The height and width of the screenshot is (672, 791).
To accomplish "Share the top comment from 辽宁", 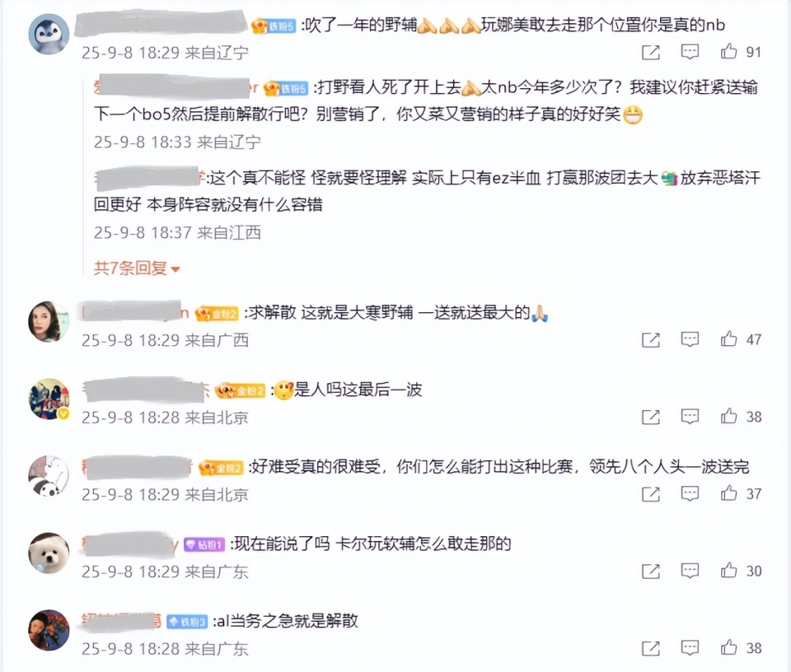I will pos(651,52).
